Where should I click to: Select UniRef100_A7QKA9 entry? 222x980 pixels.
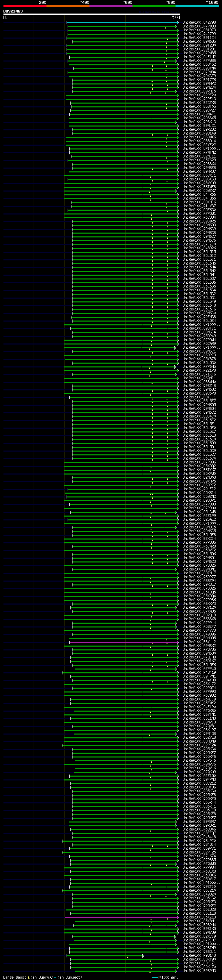point(199,772)
